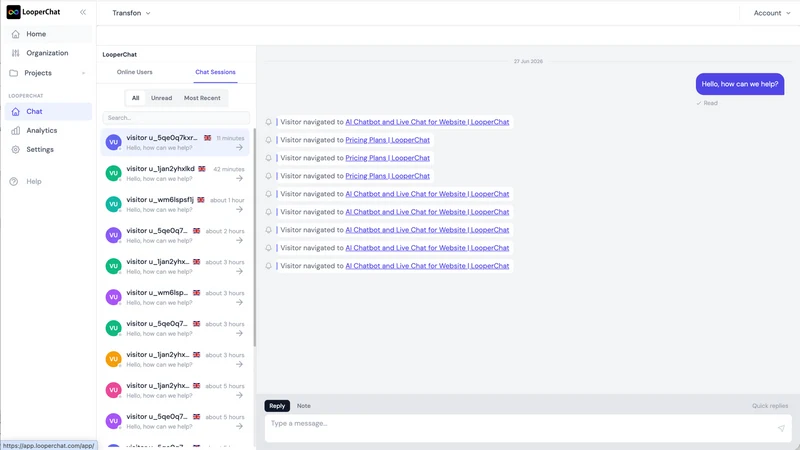Click bell icon beside last visitor navigated entry
The height and width of the screenshot is (450, 800).
(x=268, y=266)
